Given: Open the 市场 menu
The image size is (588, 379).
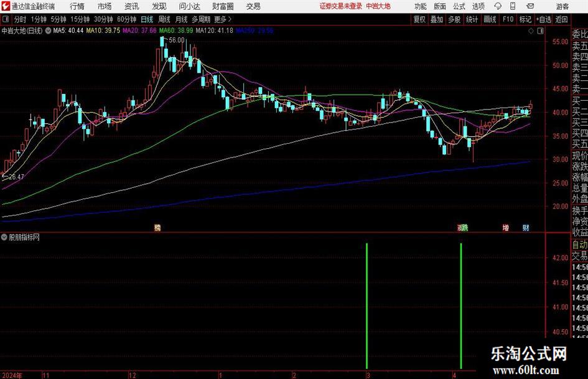Looking at the screenshot, I should 105,6.
